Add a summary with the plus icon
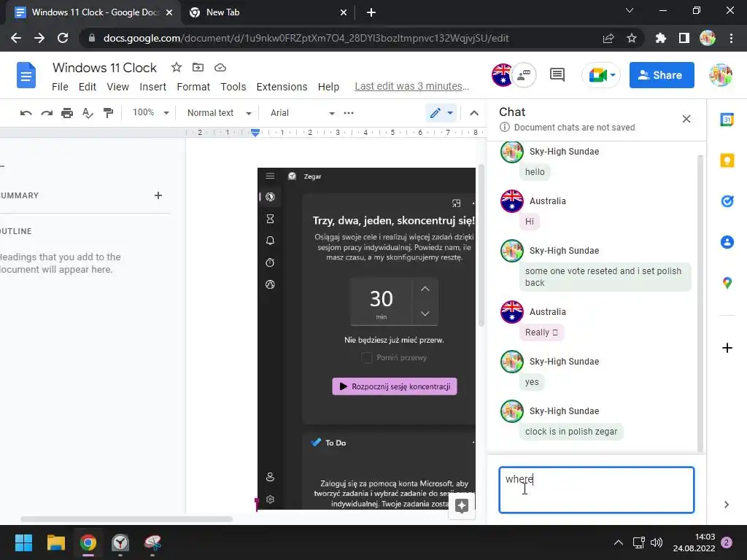This screenshot has height=560, width=747. 158,195
